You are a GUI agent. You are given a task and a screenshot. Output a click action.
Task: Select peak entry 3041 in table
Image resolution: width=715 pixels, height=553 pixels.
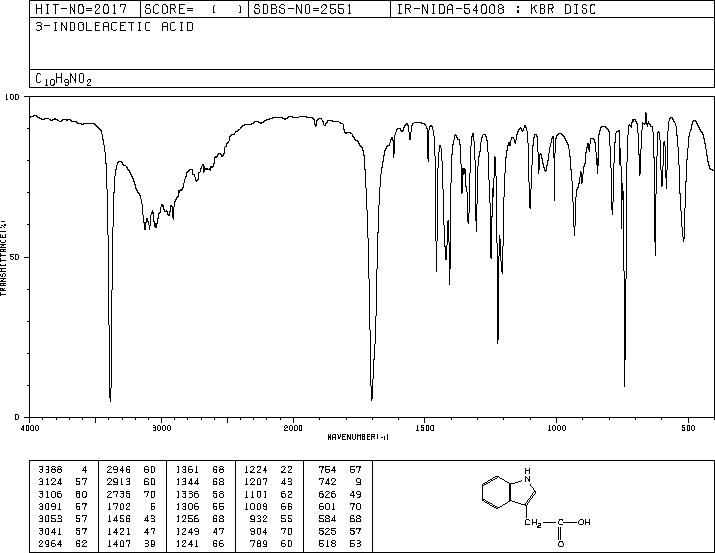[63, 532]
